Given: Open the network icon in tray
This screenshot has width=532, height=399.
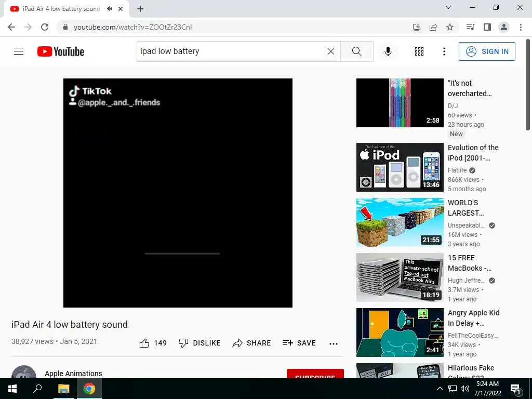Looking at the screenshot, I should [x=453, y=389].
